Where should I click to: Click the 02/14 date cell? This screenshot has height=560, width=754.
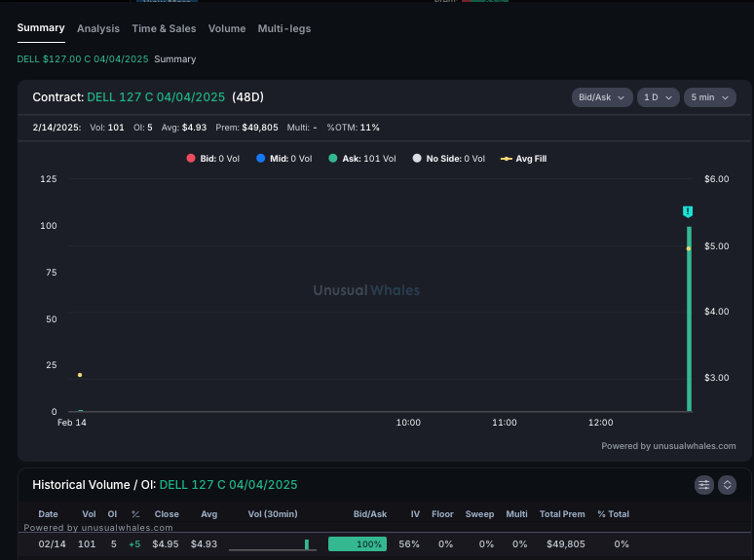click(x=52, y=544)
